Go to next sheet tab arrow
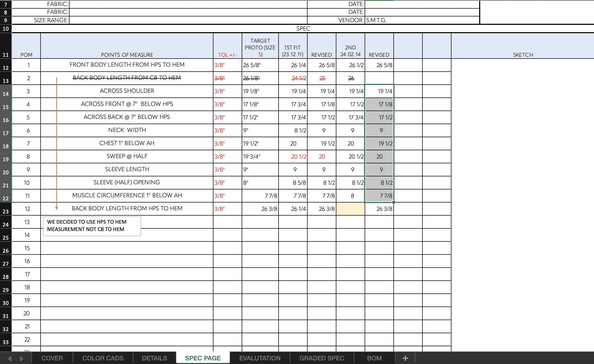This screenshot has width=594, height=364. tap(22, 359)
